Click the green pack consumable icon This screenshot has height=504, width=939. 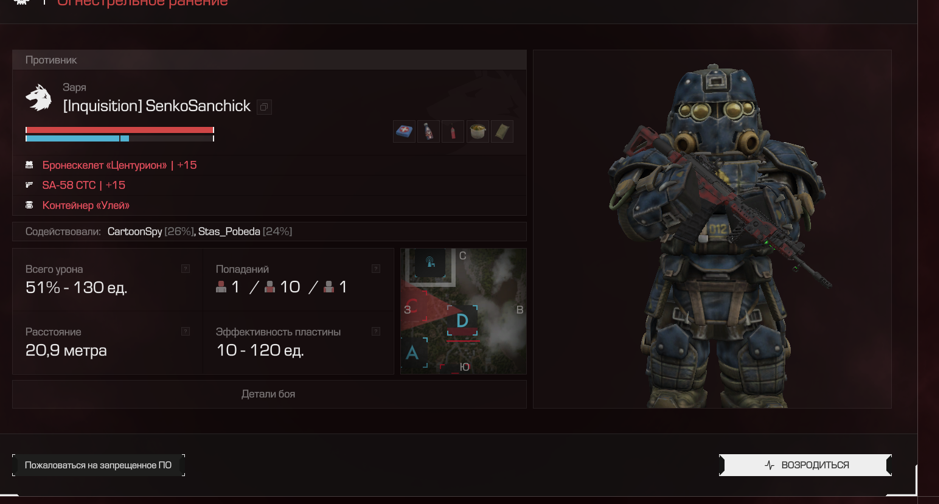pos(502,132)
